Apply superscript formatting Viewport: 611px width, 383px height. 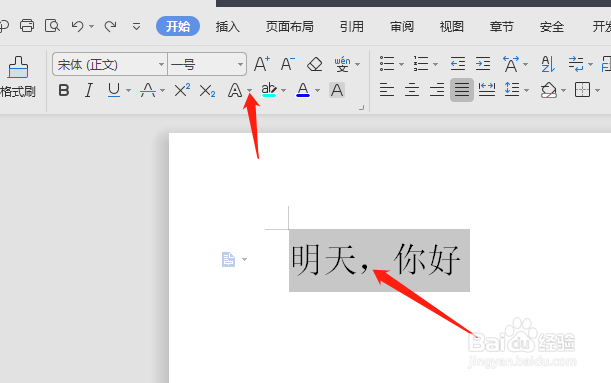click(182, 90)
